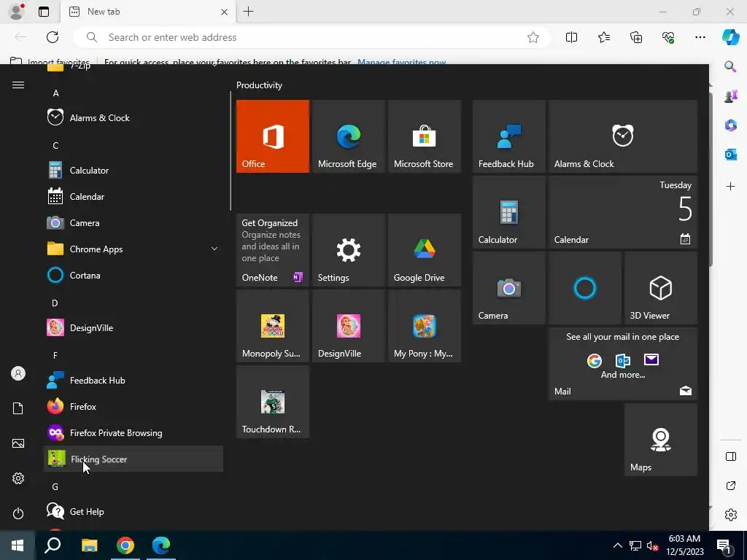Show hidden system tray icons
This screenshot has width=747, height=560.
point(617,545)
